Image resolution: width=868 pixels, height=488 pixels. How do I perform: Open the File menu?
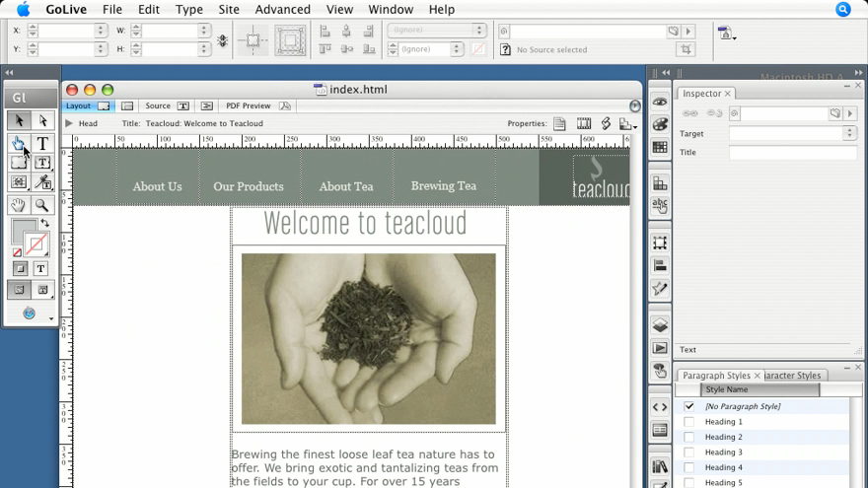tap(112, 10)
